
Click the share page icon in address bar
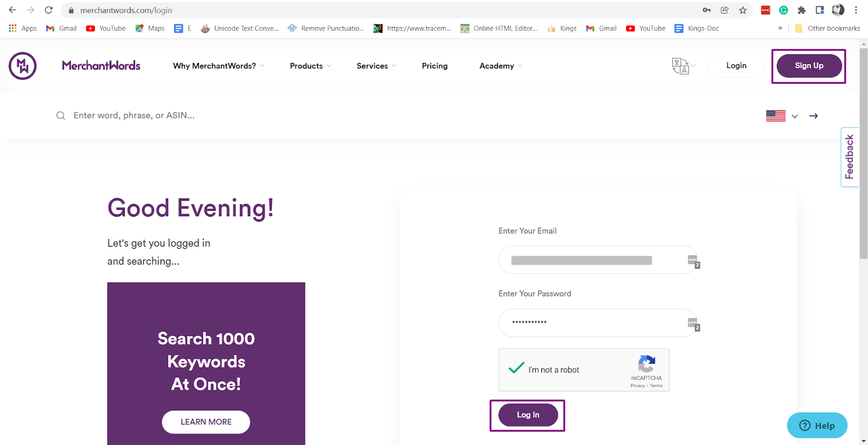725,10
